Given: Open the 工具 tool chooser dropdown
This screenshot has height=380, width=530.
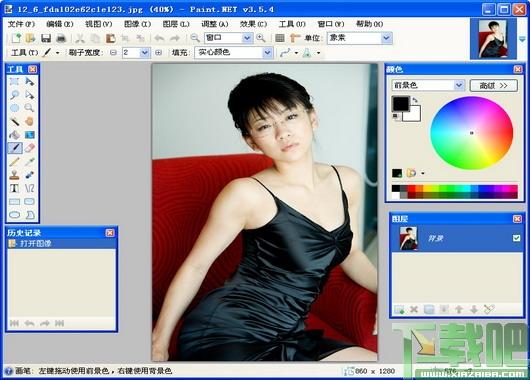Looking at the screenshot, I should click(57, 53).
